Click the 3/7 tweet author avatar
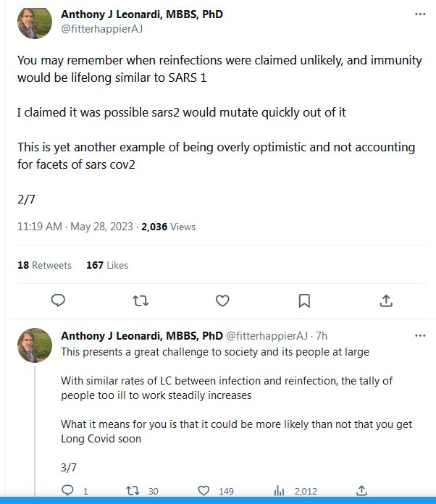Screen dimensions: 436x504 [34, 345]
